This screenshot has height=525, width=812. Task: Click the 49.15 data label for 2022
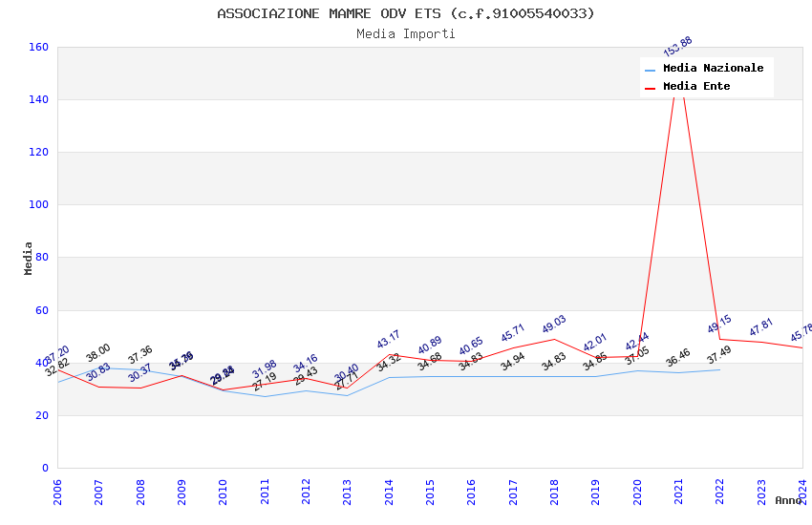[x=719, y=324]
